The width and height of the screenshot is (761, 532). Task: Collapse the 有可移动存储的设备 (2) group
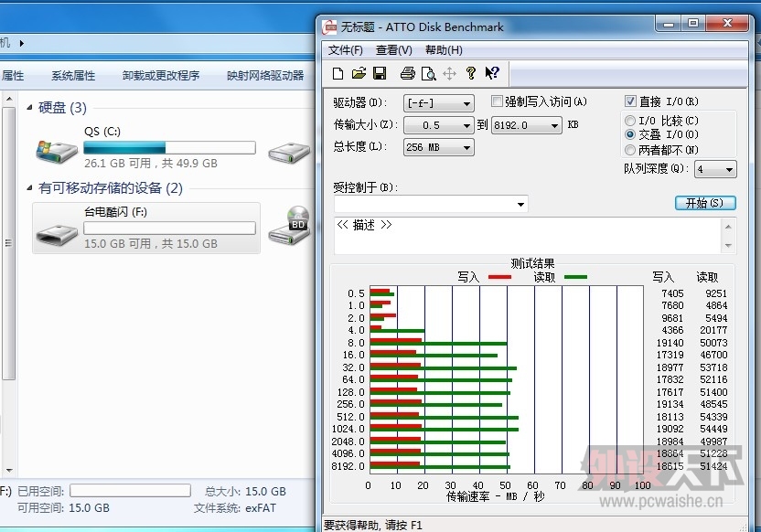click(x=29, y=187)
